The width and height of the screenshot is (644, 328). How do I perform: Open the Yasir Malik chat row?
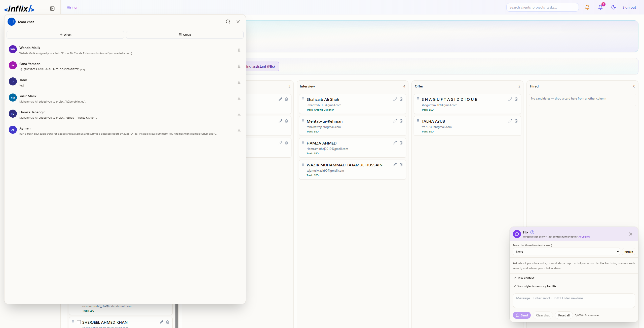click(125, 99)
